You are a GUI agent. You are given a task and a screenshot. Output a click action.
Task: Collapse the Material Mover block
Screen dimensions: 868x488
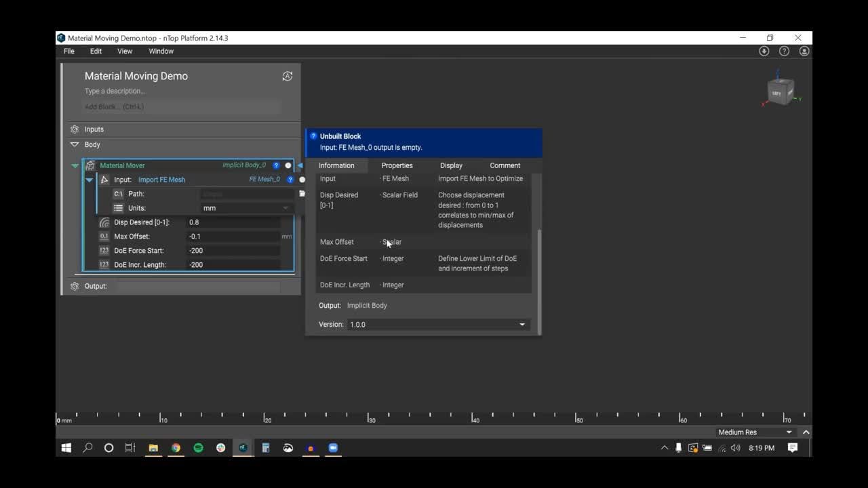point(75,165)
